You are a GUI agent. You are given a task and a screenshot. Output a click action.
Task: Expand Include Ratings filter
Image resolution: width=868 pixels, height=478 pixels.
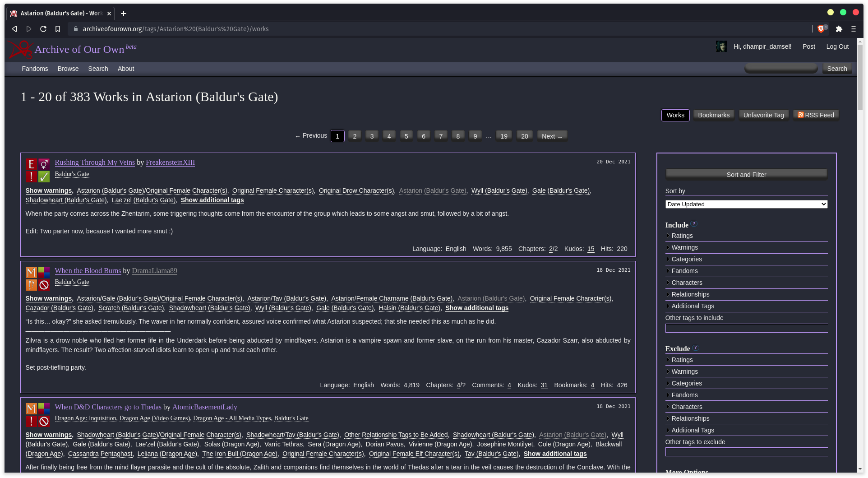click(x=746, y=236)
